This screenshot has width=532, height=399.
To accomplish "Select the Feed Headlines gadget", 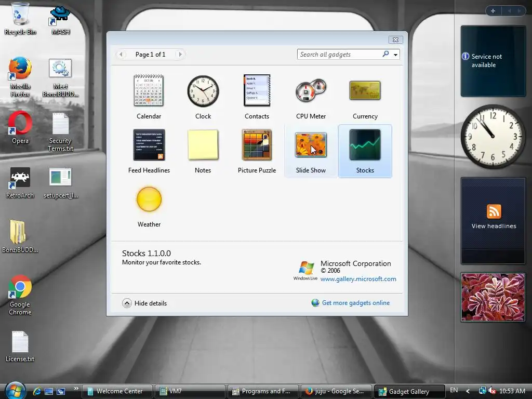I will [x=149, y=145].
